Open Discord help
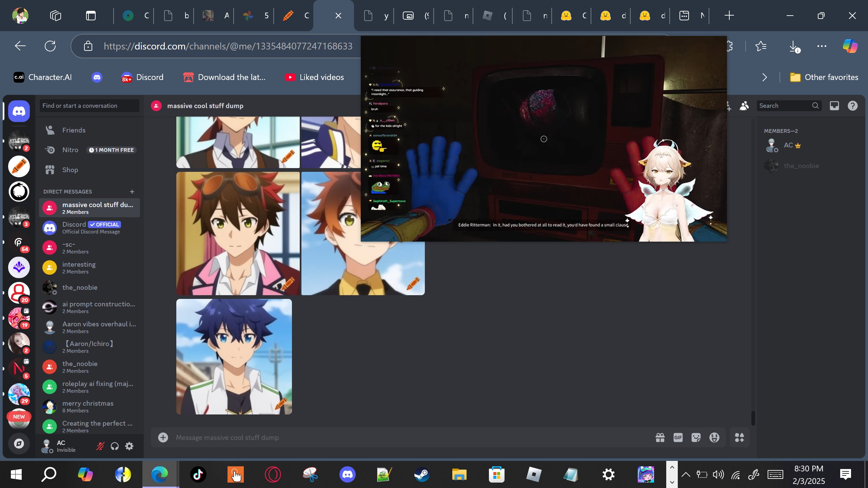This screenshot has height=488, width=868. click(x=852, y=106)
